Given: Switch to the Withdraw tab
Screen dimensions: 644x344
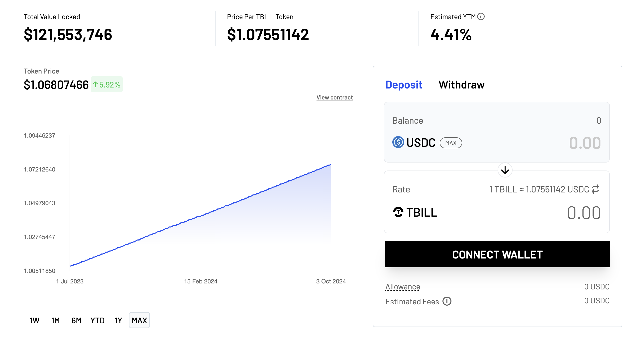Looking at the screenshot, I should [461, 85].
